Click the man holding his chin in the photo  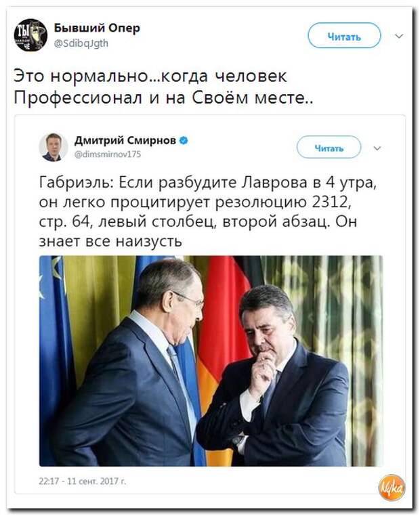[273, 379]
